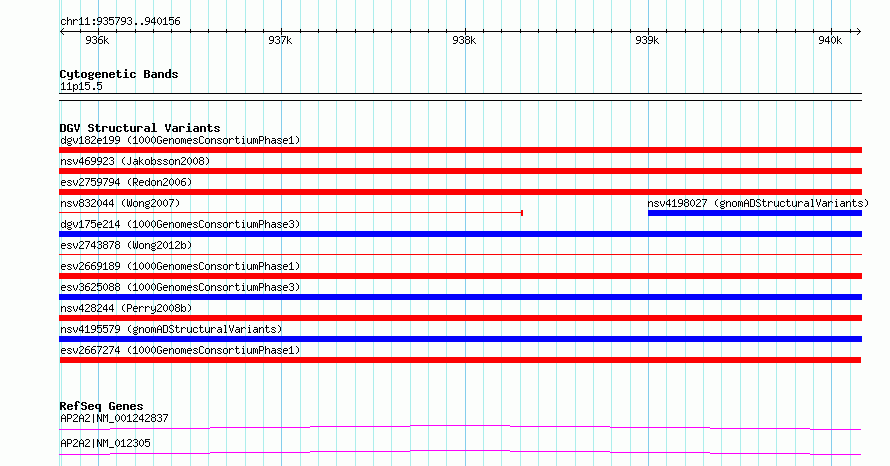Select the magenta AP2A2 NM_001242837 transcript line
Screen dimensions: 890x466
click(460, 427)
